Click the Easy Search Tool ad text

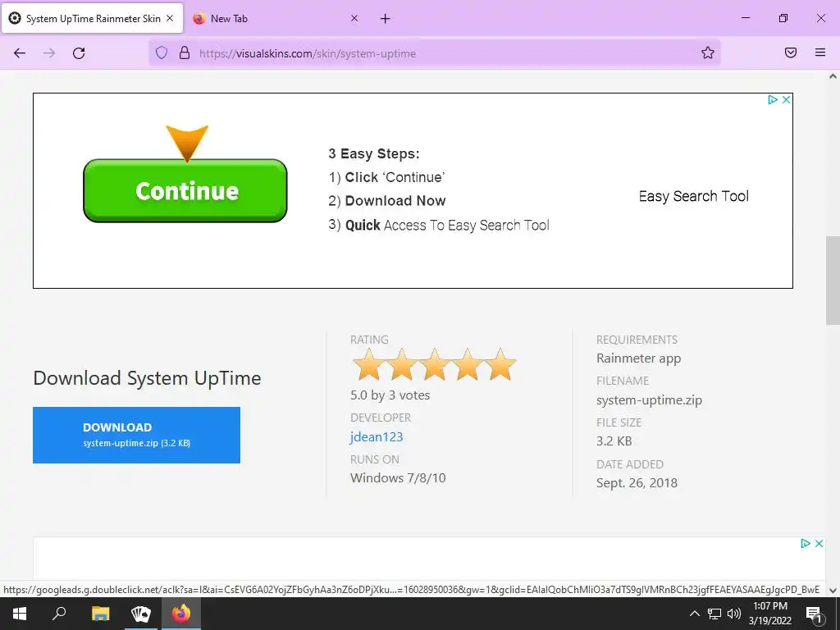[x=694, y=196]
